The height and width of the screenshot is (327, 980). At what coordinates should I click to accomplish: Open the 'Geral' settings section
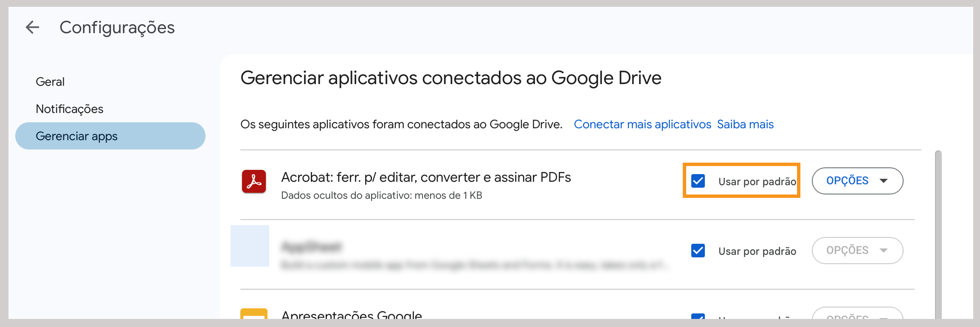pyautogui.click(x=50, y=82)
